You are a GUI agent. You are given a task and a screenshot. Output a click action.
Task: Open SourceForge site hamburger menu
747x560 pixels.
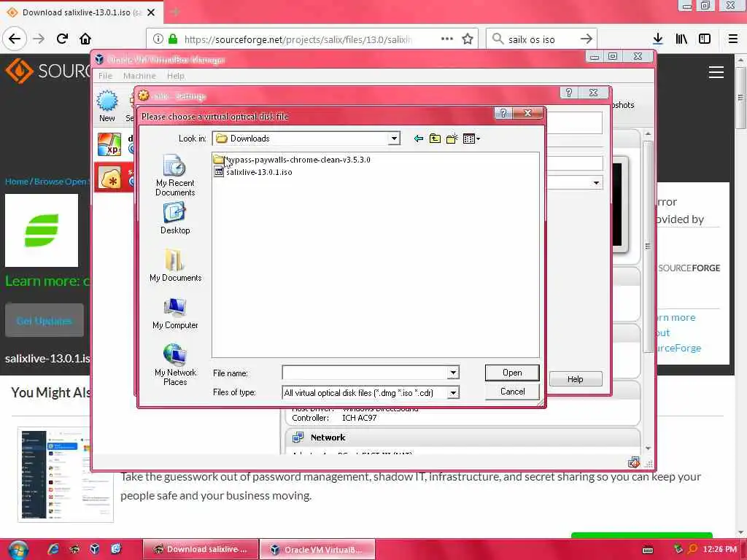(716, 72)
